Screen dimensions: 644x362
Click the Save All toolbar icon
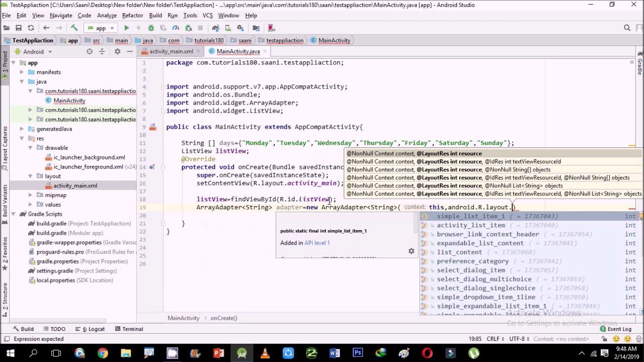[19, 28]
